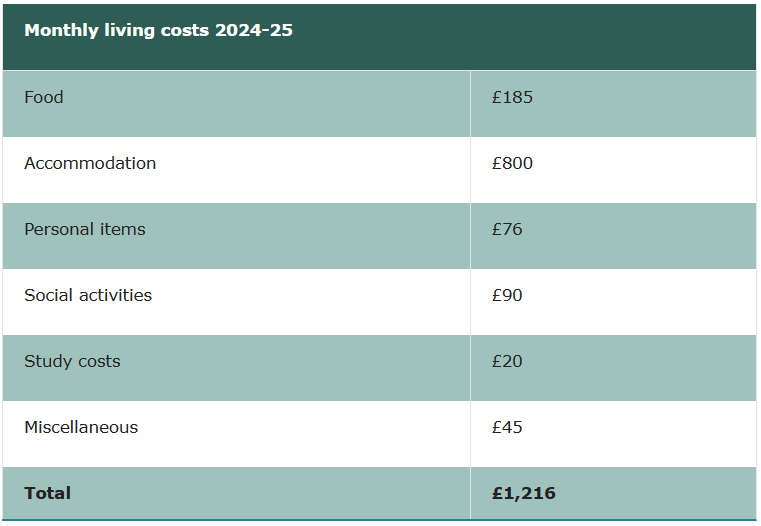Click the £800 accommodation value

512,163
